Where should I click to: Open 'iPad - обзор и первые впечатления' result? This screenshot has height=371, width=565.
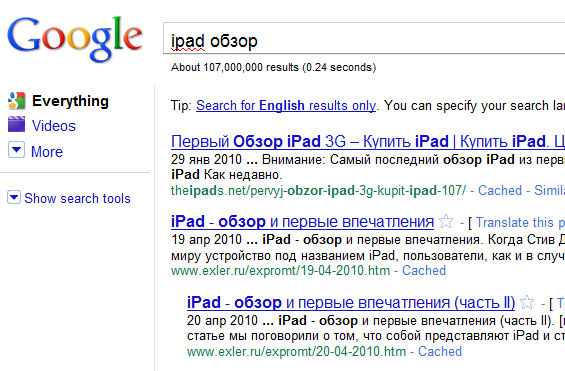click(x=302, y=222)
